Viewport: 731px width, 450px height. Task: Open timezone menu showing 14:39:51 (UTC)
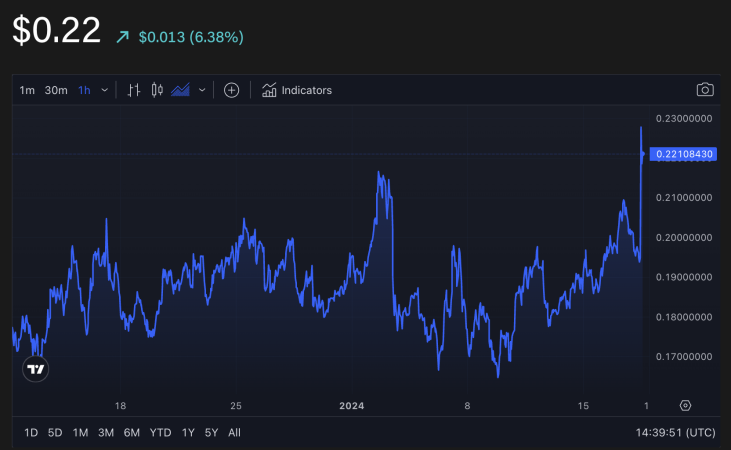tap(674, 433)
